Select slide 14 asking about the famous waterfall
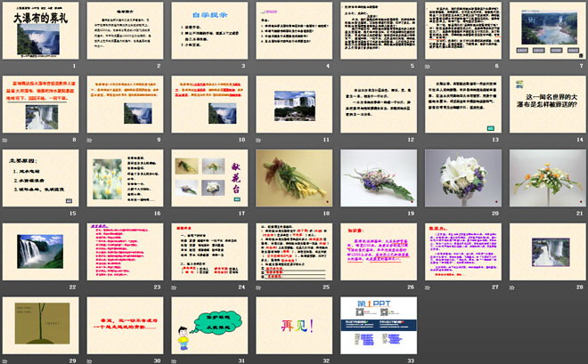 coord(544,106)
